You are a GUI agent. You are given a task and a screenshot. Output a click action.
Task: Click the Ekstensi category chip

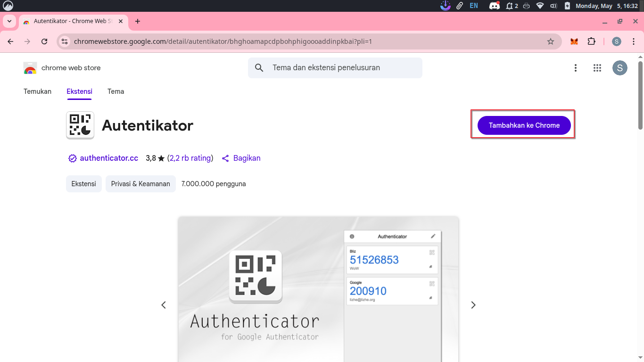(84, 184)
